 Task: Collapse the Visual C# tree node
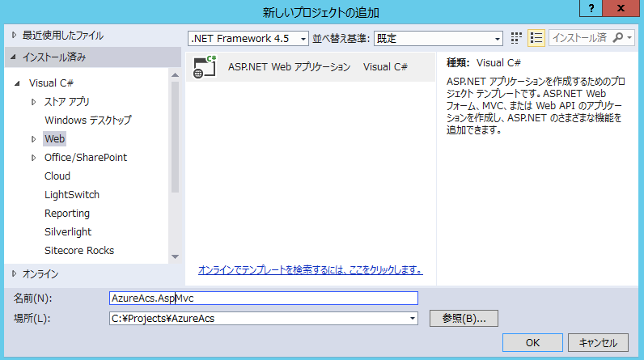click(x=17, y=83)
